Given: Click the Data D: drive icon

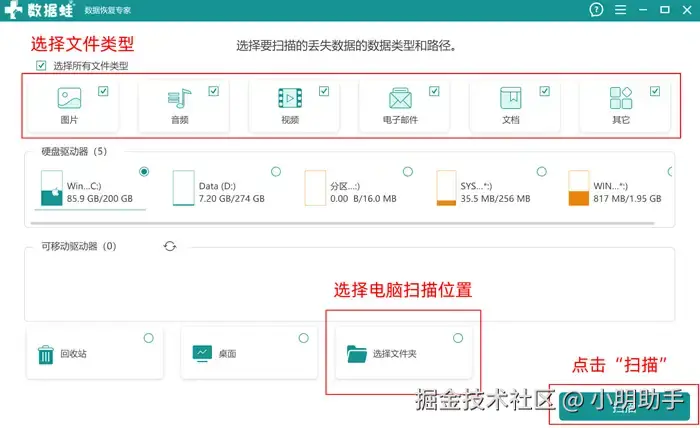Looking at the screenshot, I should coord(183,188).
